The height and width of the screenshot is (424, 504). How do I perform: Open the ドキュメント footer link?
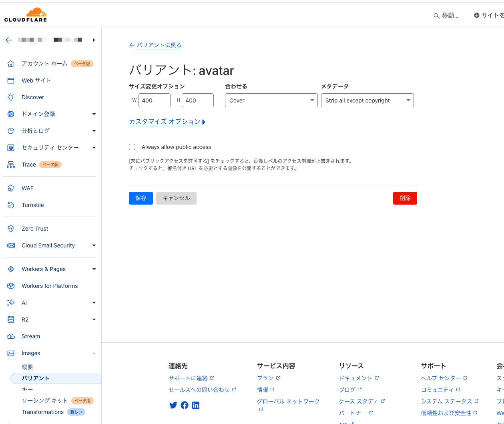[359, 378]
